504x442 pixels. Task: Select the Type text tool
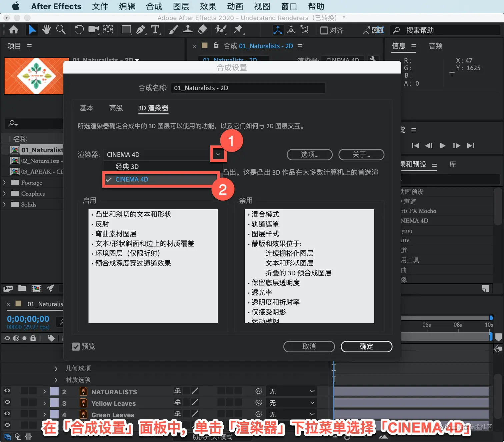pyautogui.click(x=155, y=30)
